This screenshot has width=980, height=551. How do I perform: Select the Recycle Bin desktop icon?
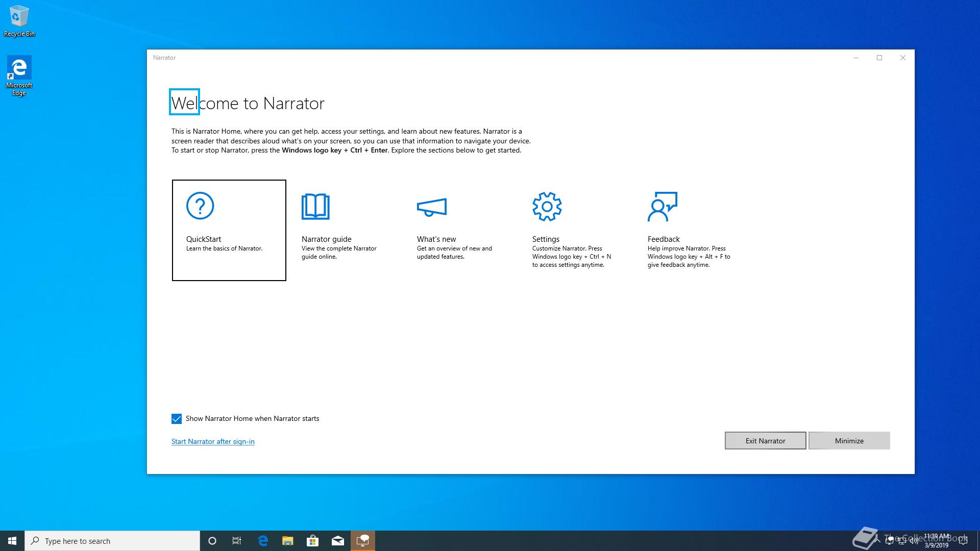click(19, 21)
